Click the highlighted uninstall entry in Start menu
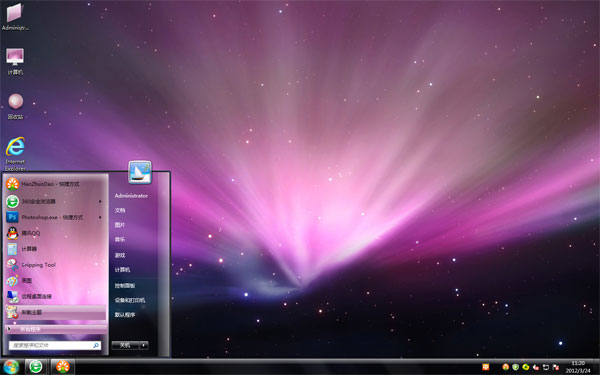The image size is (600, 375). point(55,312)
